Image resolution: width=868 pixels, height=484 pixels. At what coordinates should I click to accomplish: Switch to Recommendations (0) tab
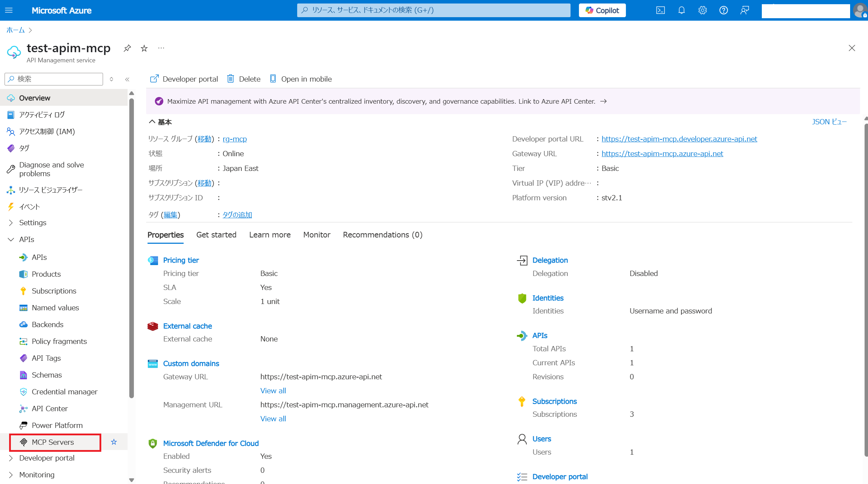tap(383, 235)
